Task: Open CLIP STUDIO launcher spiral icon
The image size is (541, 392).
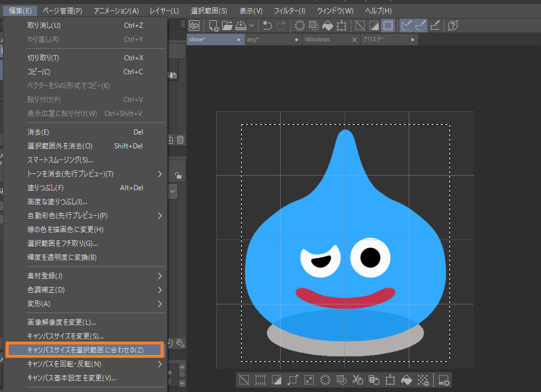Action: (194, 26)
